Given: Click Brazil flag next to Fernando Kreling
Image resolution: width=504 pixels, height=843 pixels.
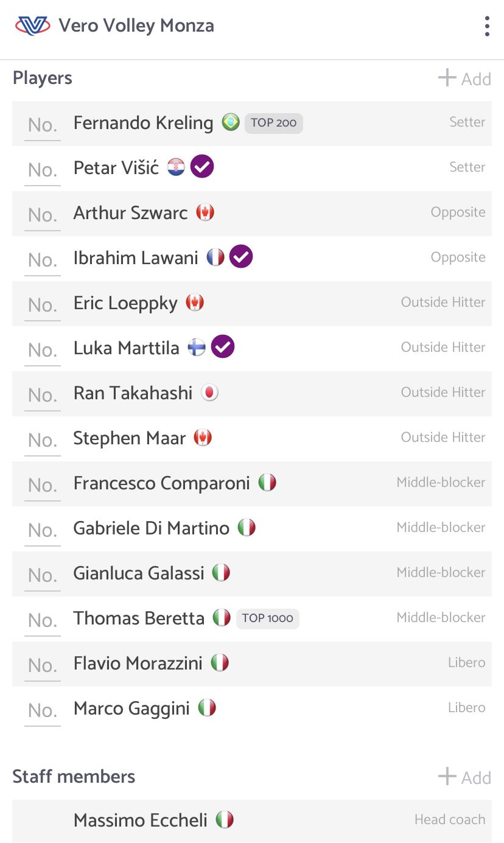Looking at the screenshot, I should point(231,122).
